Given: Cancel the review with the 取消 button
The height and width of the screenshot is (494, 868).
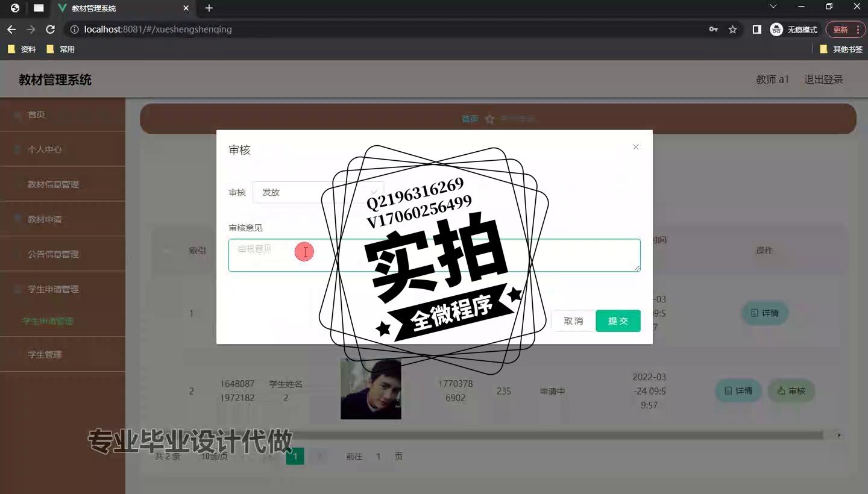Looking at the screenshot, I should (573, 321).
